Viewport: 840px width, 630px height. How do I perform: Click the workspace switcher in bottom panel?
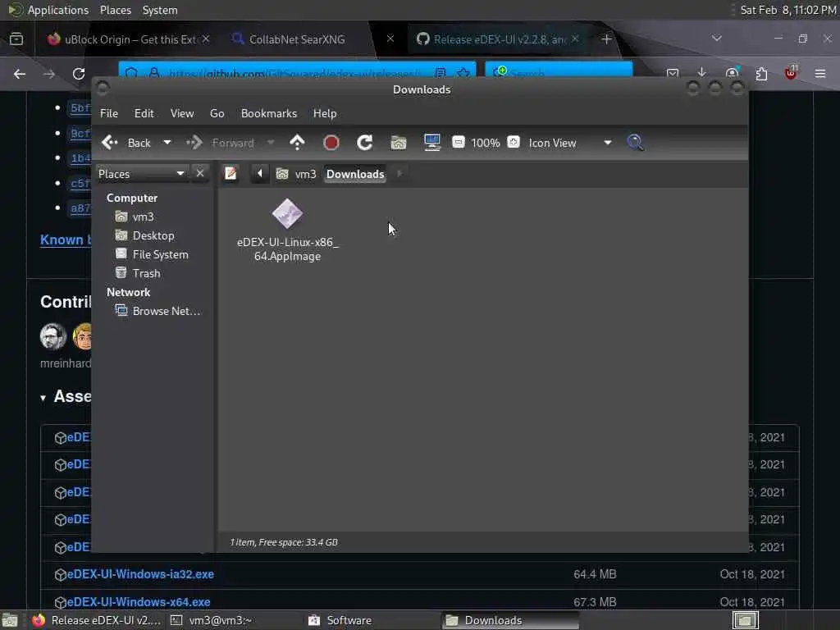coord(745,620)
